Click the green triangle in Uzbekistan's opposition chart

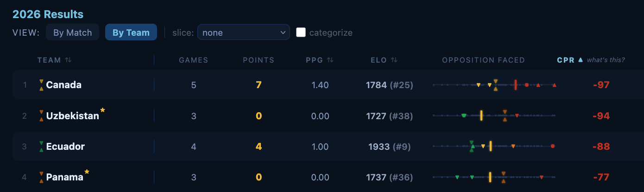click(464, 116)
